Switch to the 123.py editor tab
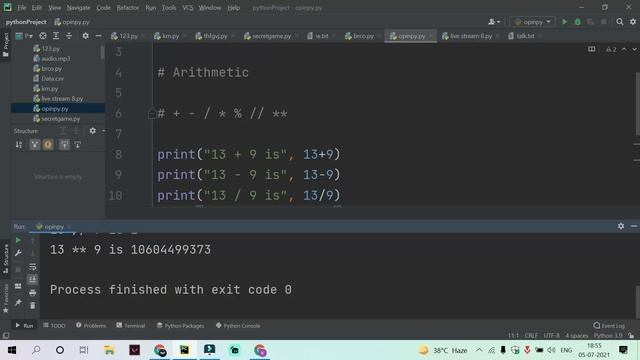Screen dimensions: 640x360 pyautogui.click(x=128, y=36)
